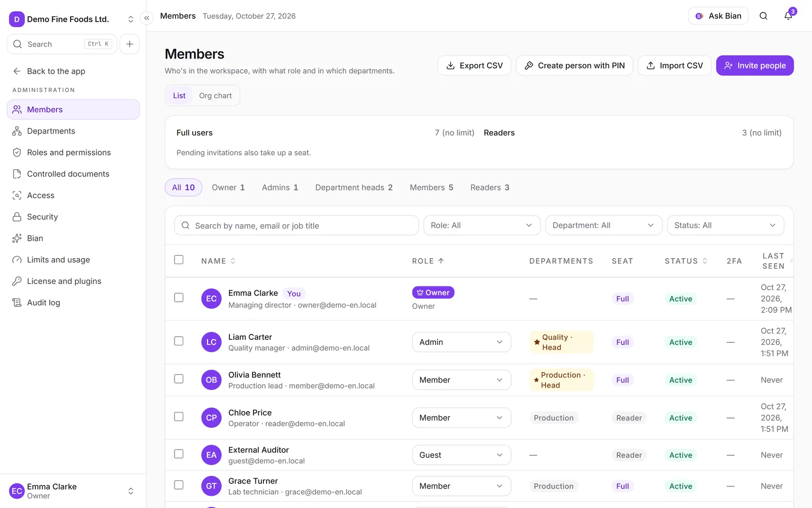Viewport: 812px width, 508px height.
Task: Click the plus icon beside sidebar search
Action: (129, 44)
